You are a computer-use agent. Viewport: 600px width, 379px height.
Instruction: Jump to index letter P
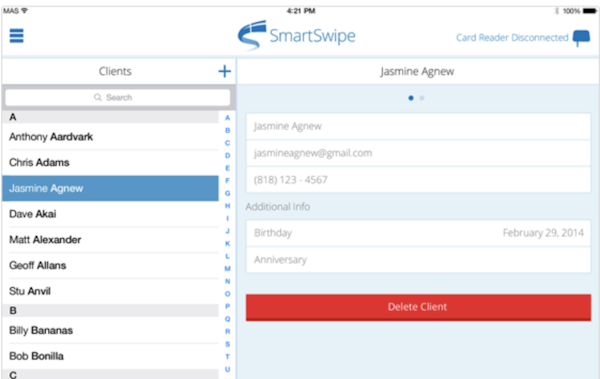pyautogui.click(x=227, y=306)
